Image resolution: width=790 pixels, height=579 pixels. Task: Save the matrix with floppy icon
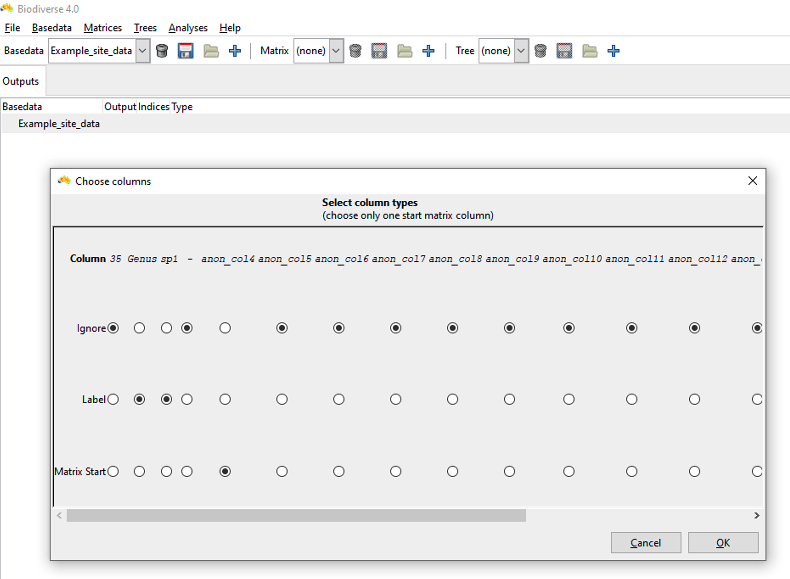379,51
